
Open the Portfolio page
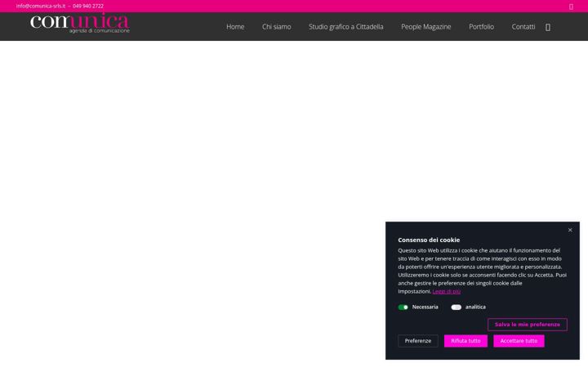[x=481, y=27]
